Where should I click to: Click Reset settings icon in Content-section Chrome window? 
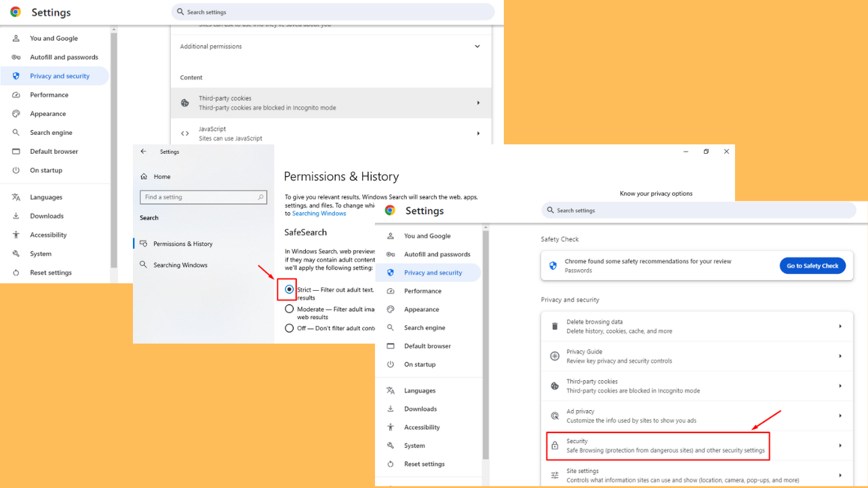tap(16, 272)
